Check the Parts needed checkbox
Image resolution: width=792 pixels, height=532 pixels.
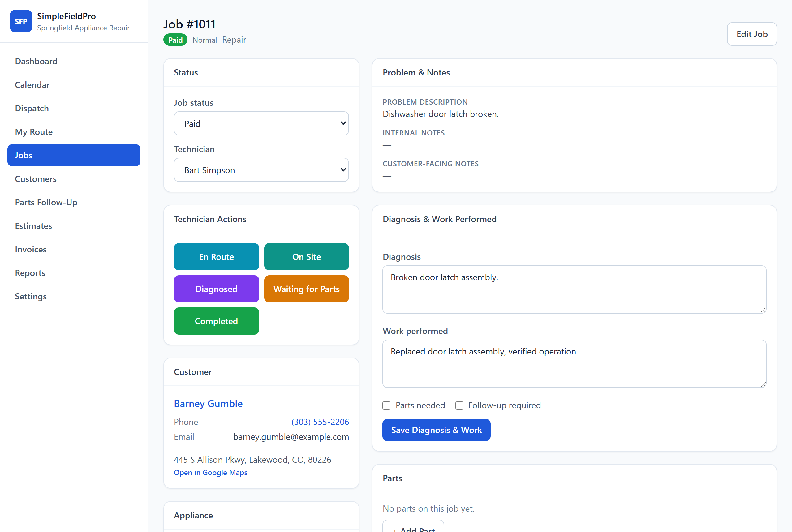(386, 405)
